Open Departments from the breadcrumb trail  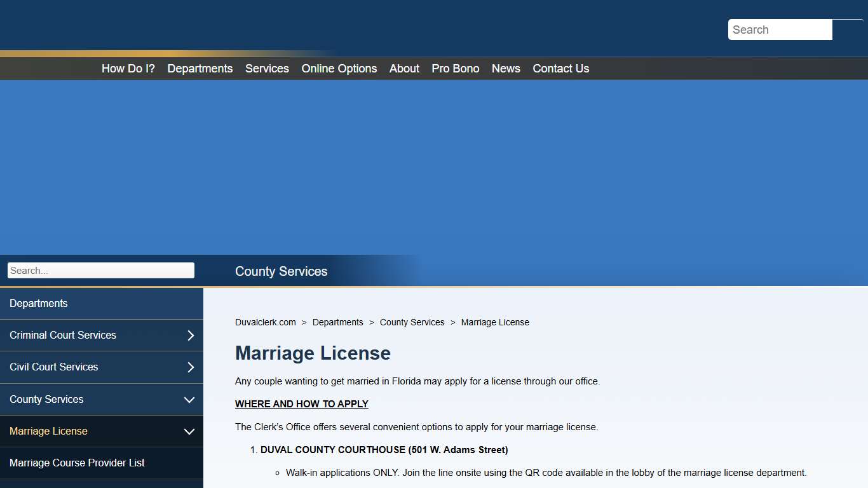pos(337,322)
